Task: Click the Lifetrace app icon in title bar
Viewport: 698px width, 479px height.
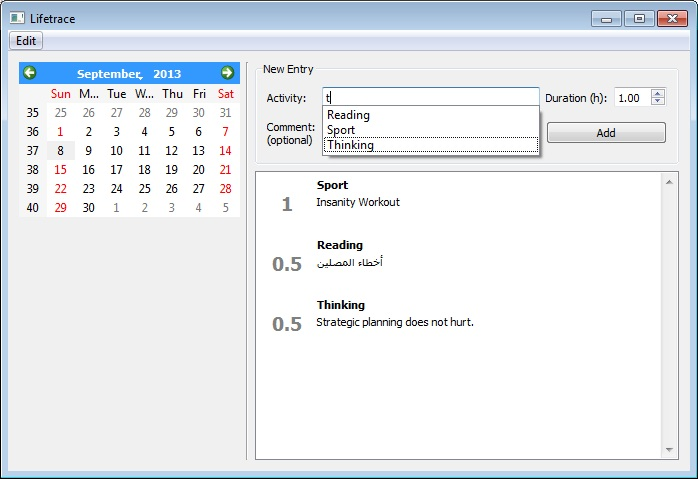Action: coord(17,18)
